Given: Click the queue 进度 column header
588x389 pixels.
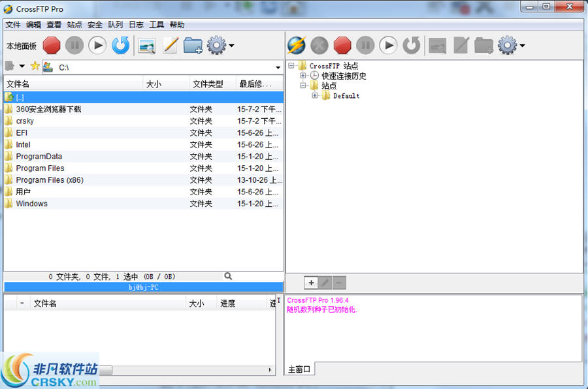Looking at the screenshot, I should pyautogui.click(x=242, y=303).
